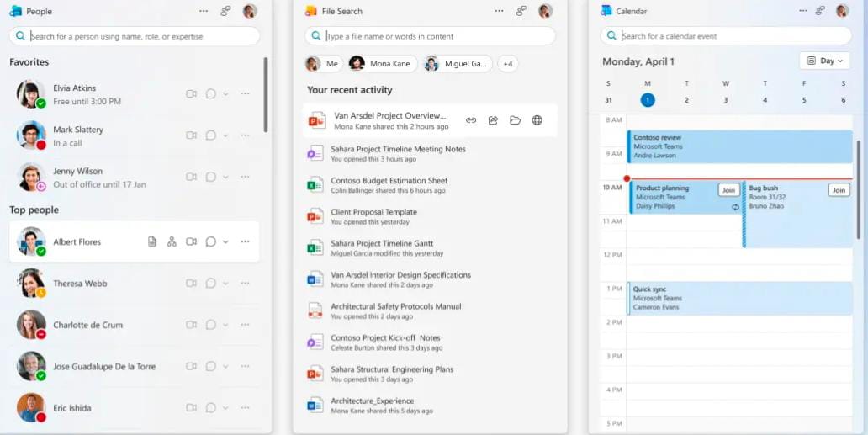Filter files by Me
The width and height of the screenshot is (868, 435).
323,64
